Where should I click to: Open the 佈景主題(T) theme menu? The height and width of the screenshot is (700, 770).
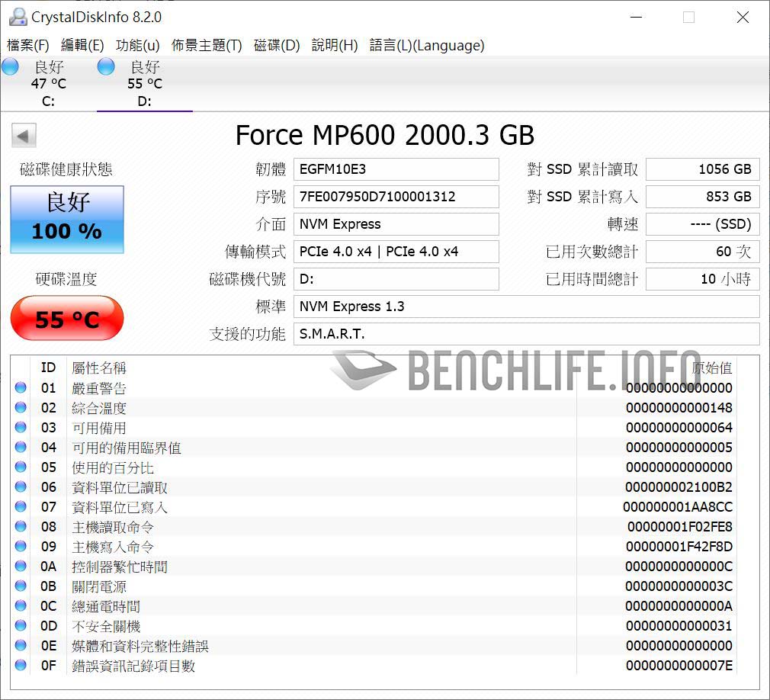click(x=206, y=46)
